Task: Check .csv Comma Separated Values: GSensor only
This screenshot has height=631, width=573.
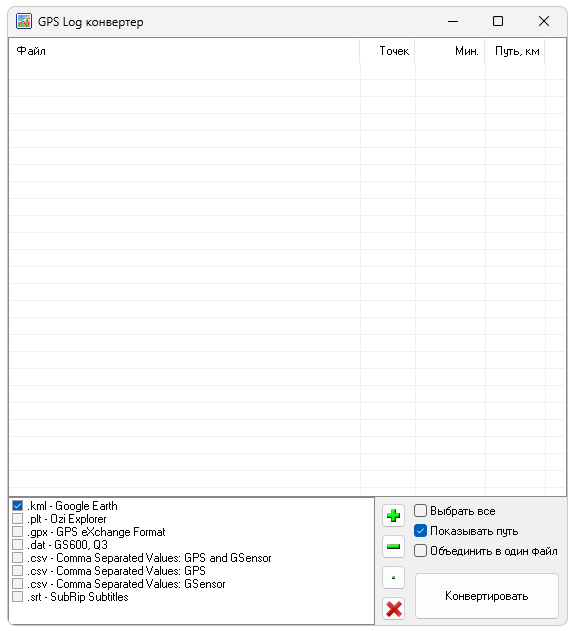Action: click(x=18, y=584)
